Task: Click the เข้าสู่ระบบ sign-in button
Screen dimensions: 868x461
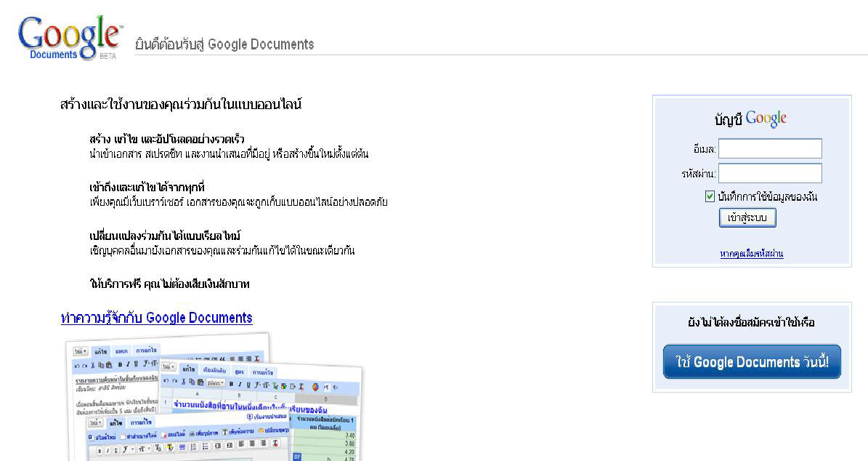Action: click(747, 217)
